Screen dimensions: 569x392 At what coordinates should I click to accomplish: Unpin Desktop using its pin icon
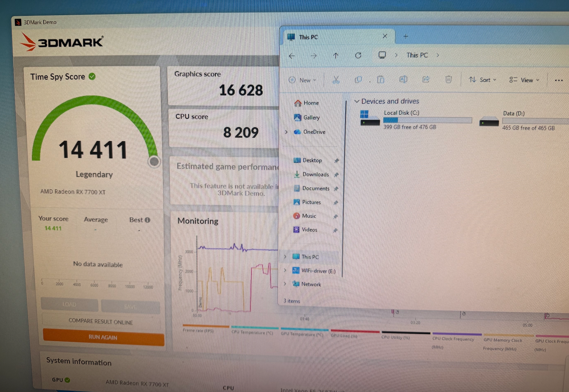pos(336,161)
